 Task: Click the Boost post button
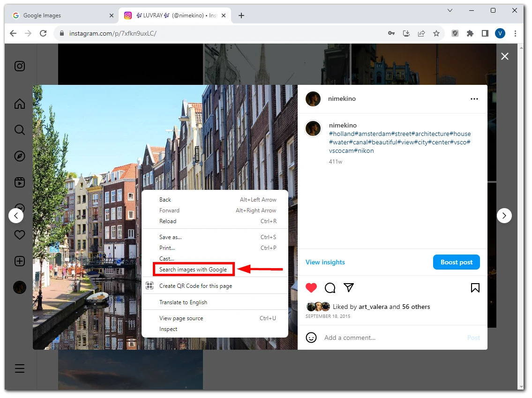click(x=457, y=262)
